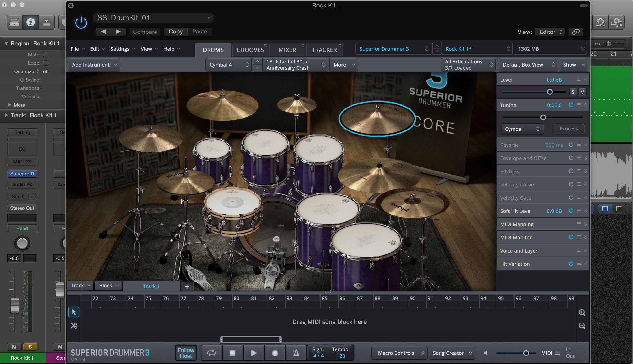
Task: Open the Rock Kit 1* preset dropdown
Action: point(477,49)
